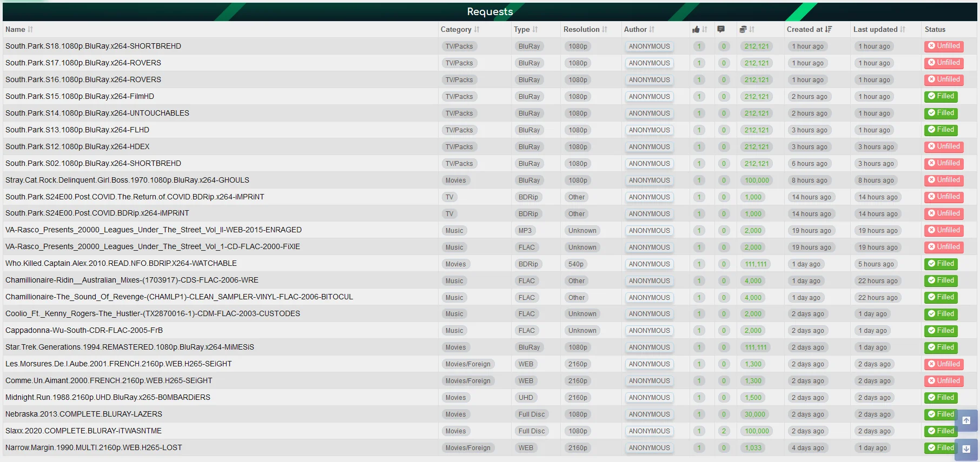Image resolution: width=980 pixels, height=462 pixels.
Task: Open the Stray.Cat.Rock.Delinquent.Girl.Boss request
Action: pyautogui.click(x=127, y=180)
